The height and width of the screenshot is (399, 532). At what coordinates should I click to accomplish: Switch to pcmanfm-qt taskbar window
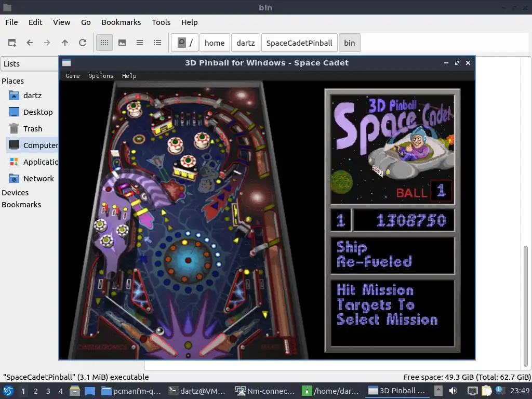pos(131,391)
